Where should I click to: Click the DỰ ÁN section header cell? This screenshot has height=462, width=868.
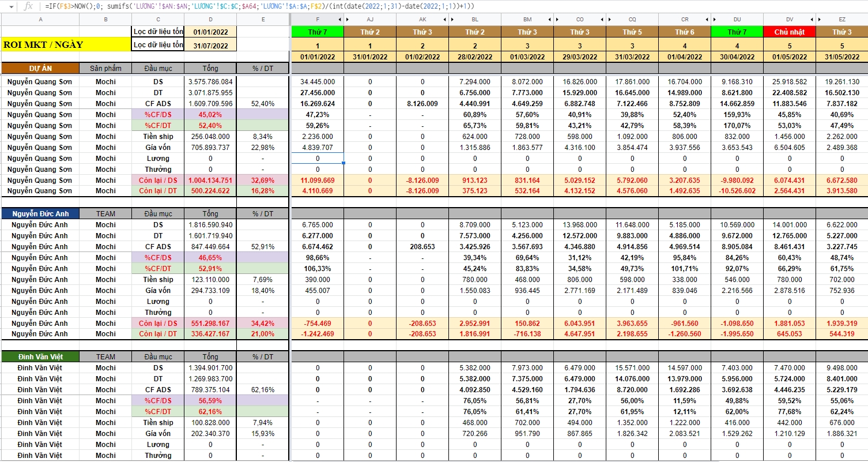coord(40,68)
